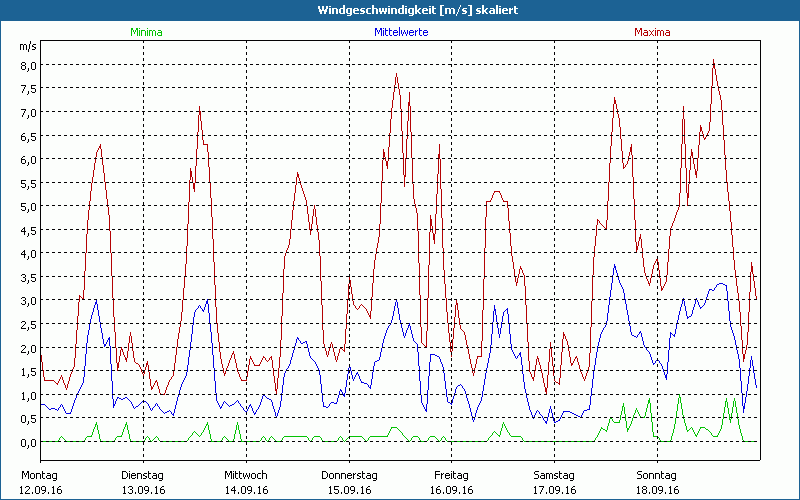
Task: Click the Sonntag day label
Action: click(657, 476)
